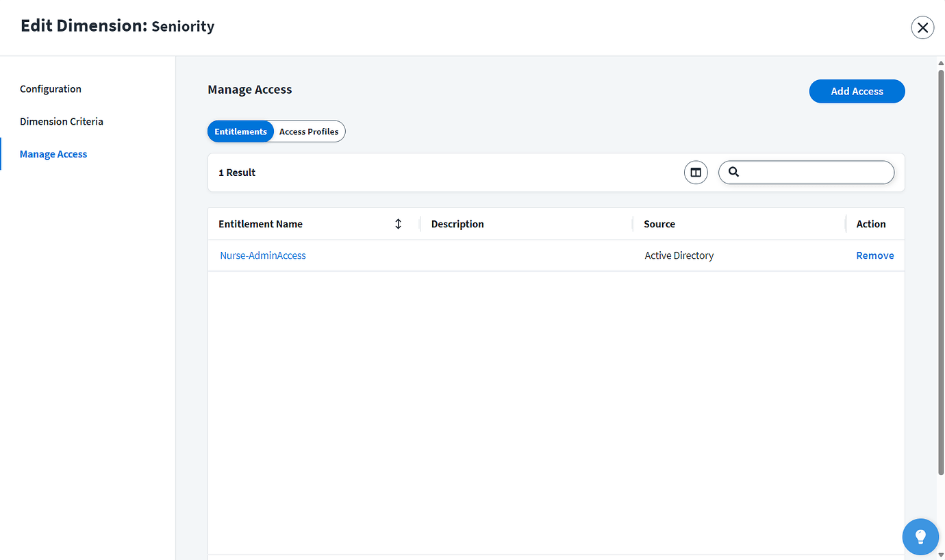The width and height of the screenshot is (945, 560).
Task: Remove the Nurse-AdminAccess entitlement
Action: (x=875, y=255)
